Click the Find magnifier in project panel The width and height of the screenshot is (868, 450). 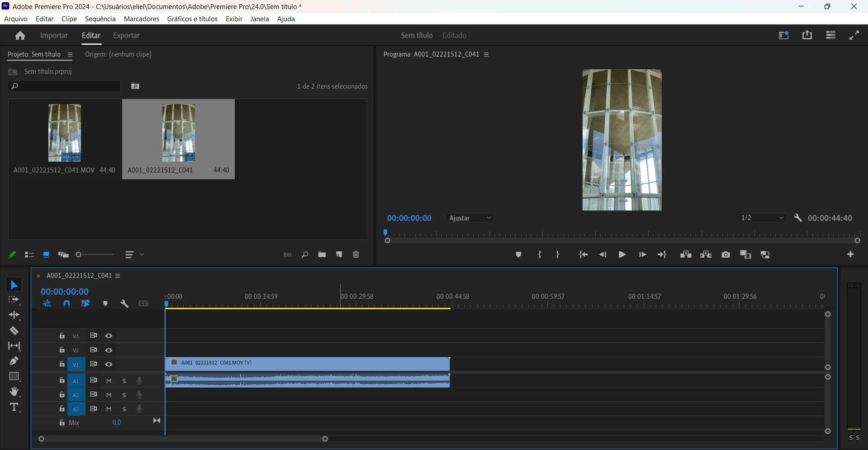(x=305, y=255)
